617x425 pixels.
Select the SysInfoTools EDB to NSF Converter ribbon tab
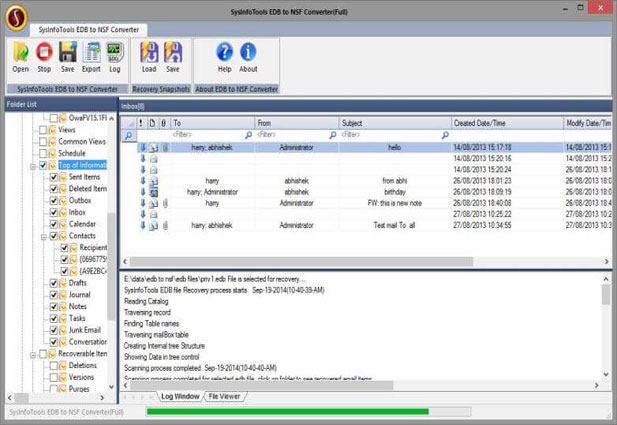(x=89, y=30)
